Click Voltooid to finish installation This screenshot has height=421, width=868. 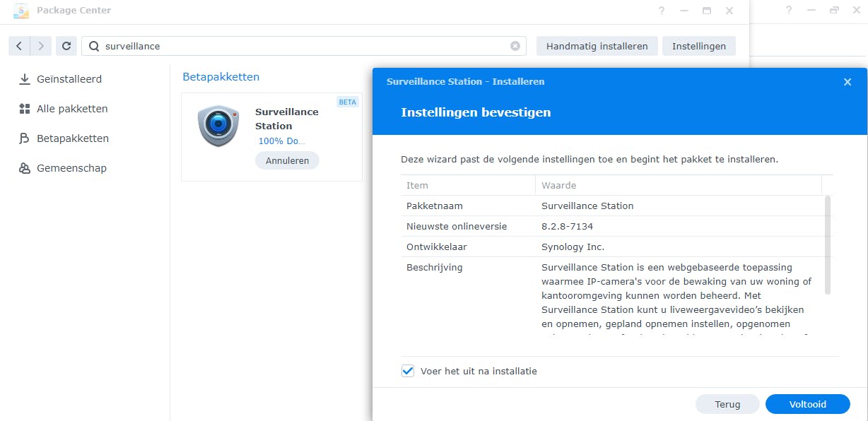coord(807,404)
